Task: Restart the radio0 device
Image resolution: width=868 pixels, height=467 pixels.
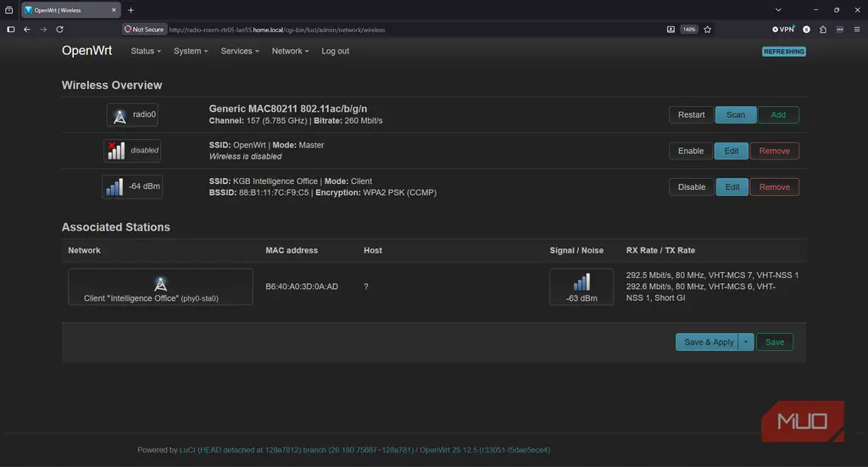Action: [x=692, y=114]
